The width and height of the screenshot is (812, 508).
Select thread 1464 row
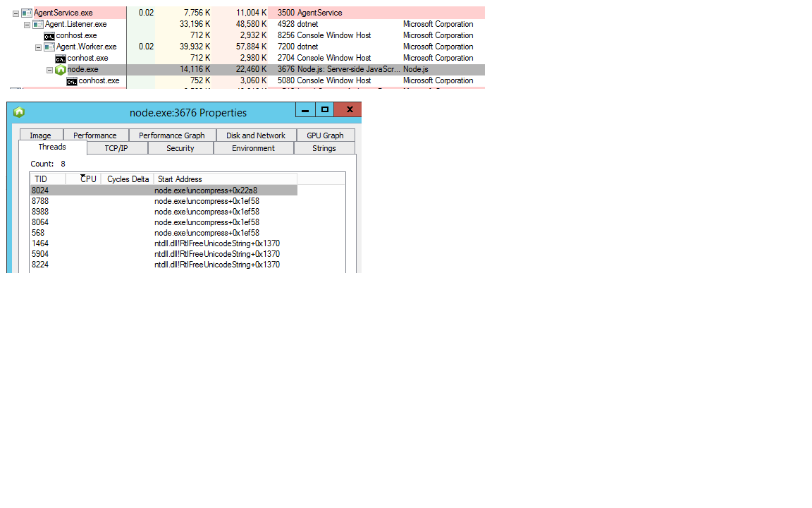164,243
